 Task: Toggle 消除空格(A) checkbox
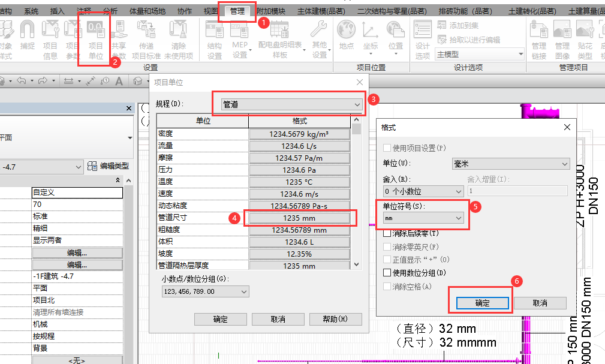pyautogui.click(x=387, y=287)
